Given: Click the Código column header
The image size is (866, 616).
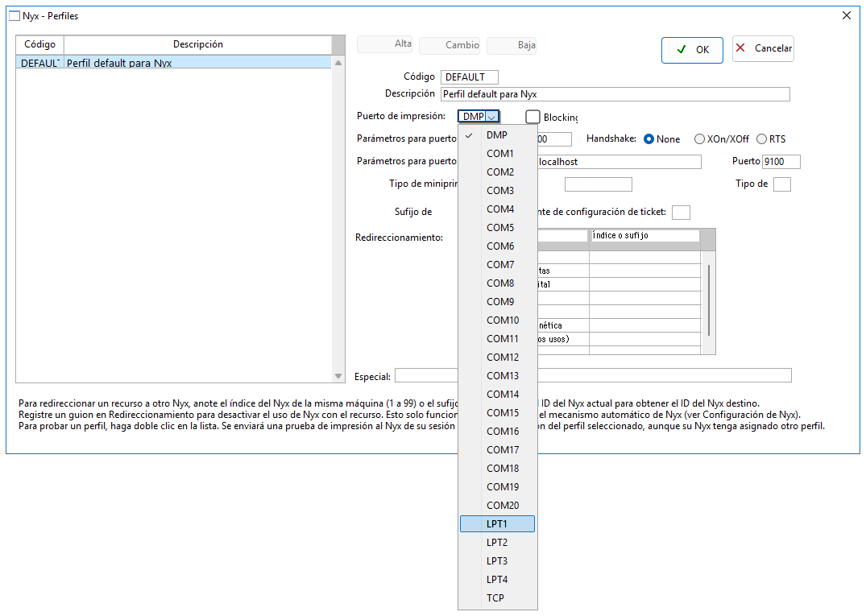Looking at the screenshot, I should coord(39,45).
